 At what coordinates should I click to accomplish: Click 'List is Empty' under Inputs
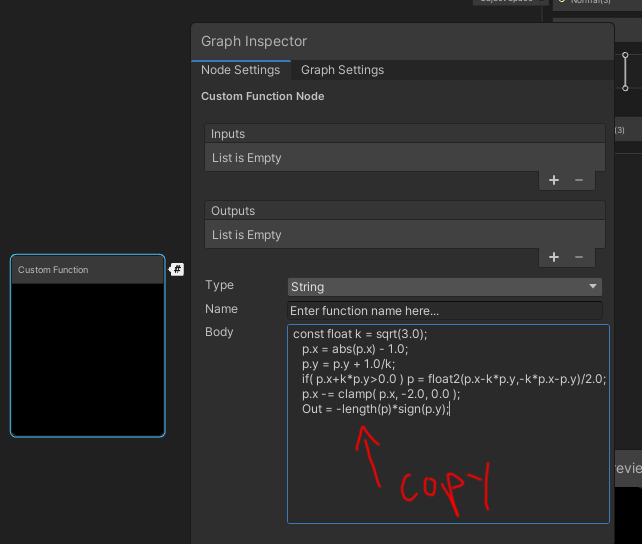click(x=246, y=158)
